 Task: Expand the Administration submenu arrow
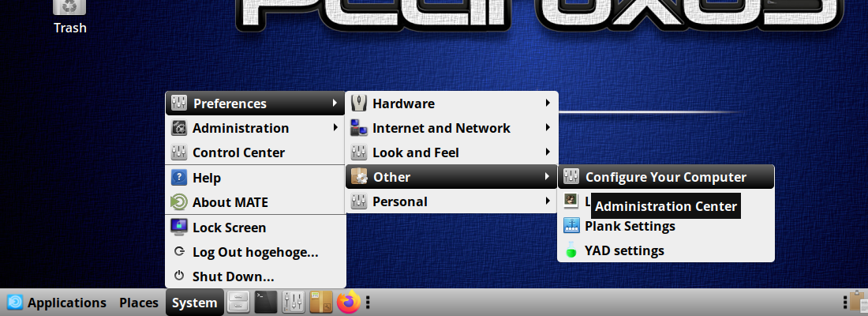[335, 128]
